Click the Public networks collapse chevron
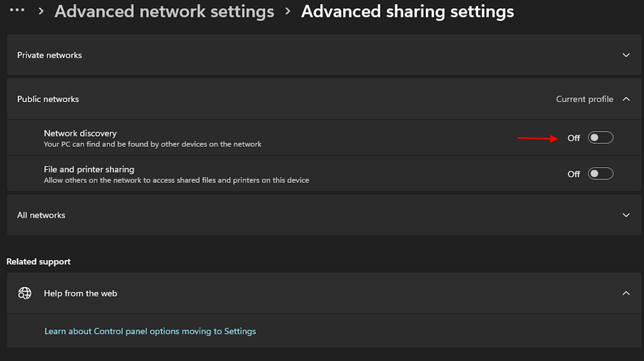Screen dimensions: 644x361 (x=626, y=99)
